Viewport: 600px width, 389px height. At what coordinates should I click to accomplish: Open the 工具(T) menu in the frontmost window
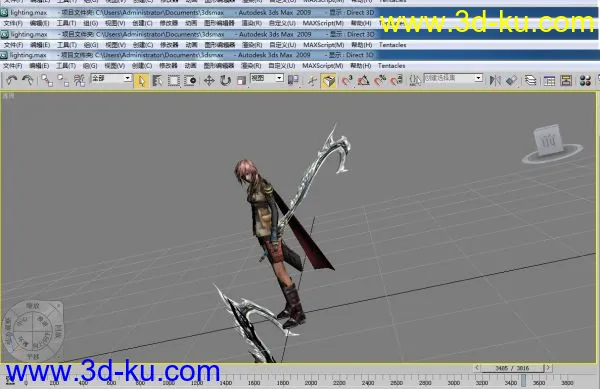[66, 66]
